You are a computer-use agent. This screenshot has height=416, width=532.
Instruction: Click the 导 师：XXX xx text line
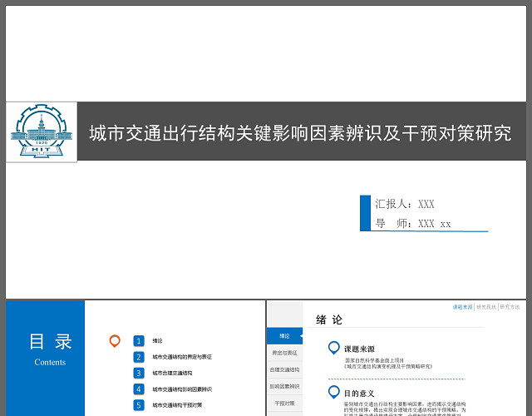[x=413, y=224]
